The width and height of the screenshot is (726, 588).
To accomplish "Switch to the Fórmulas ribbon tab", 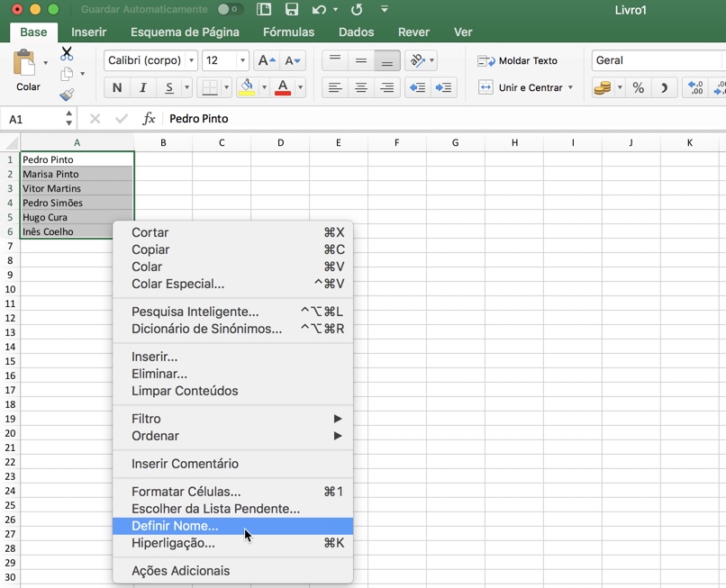I will pyautogui.click(x=288, y=32).
